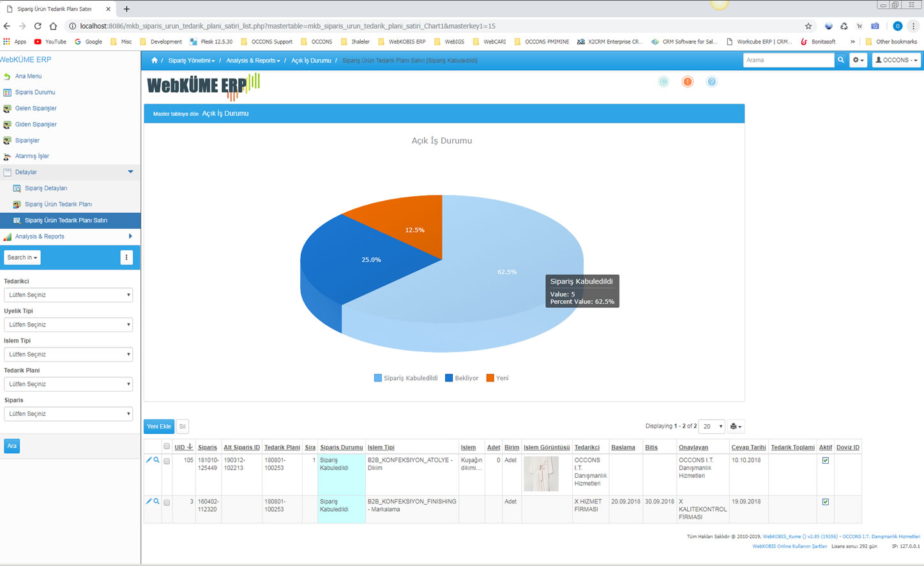Toggle the Aktif checkbox in the 181010-125449 row
Viewport: 924px width, 566px height.
pyautogui.click(x=826, y=461)
